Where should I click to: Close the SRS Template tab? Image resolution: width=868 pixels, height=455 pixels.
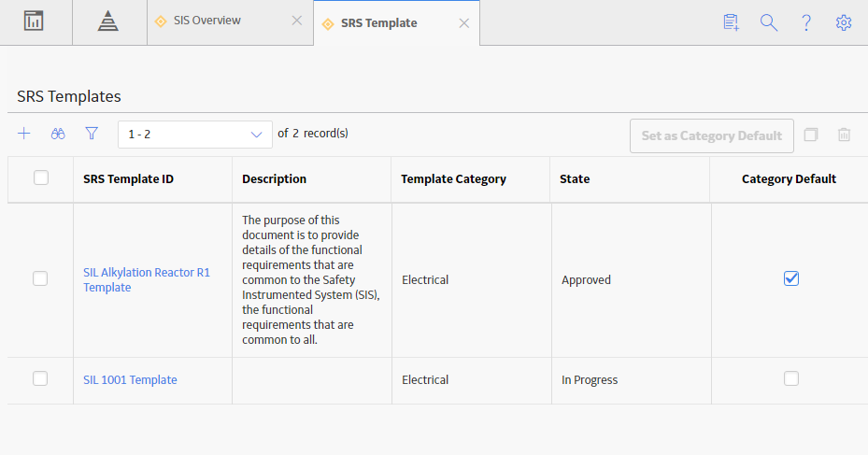[x=463, y=23]
